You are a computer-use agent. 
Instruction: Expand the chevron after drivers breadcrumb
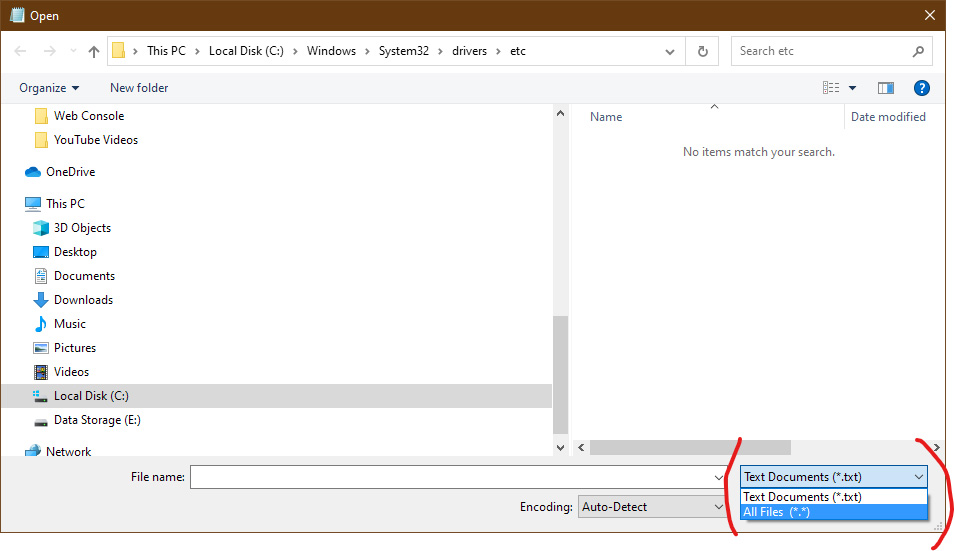(498, 51)
